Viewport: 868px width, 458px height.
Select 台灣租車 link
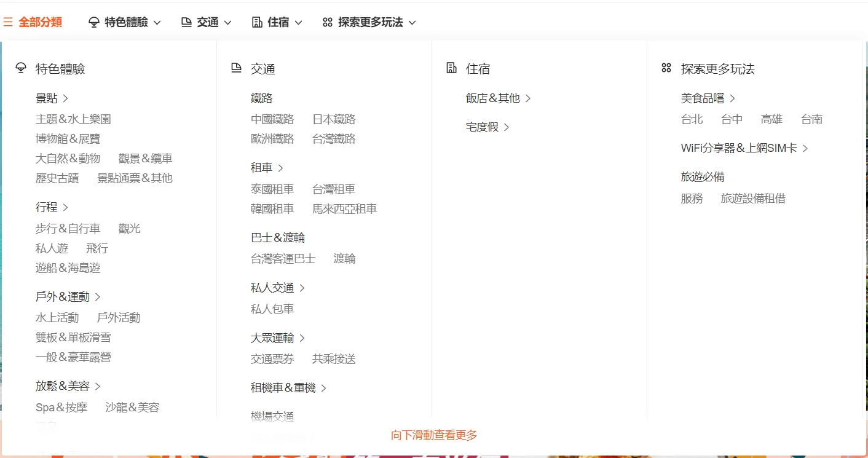tap(334, 189)
